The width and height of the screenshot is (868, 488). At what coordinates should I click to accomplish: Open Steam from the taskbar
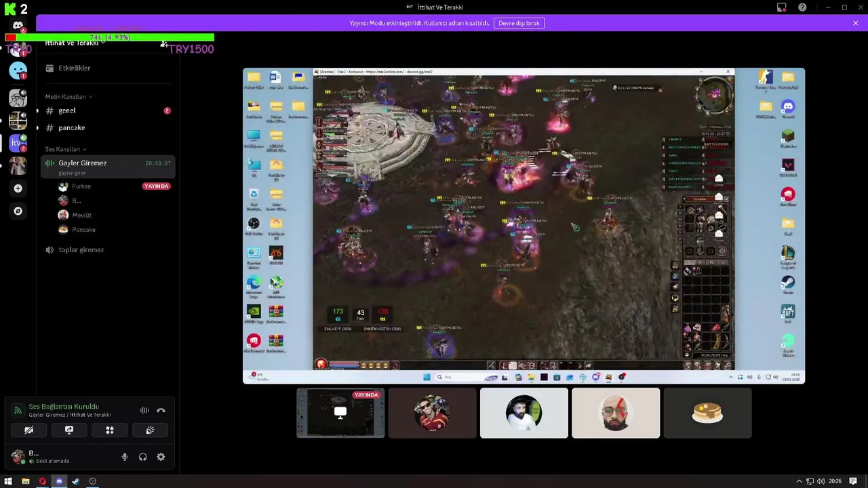75,481
